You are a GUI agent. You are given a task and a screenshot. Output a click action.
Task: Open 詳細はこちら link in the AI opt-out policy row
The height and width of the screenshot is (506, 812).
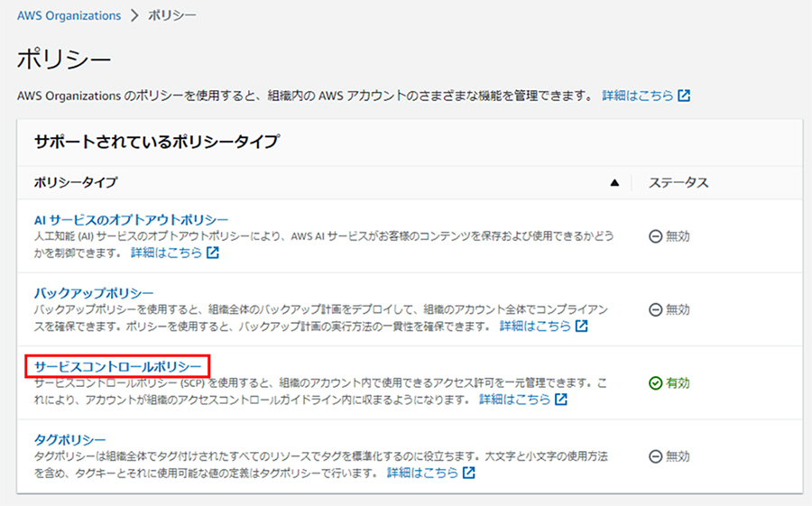pyautogui.click(x=166, y=253)
